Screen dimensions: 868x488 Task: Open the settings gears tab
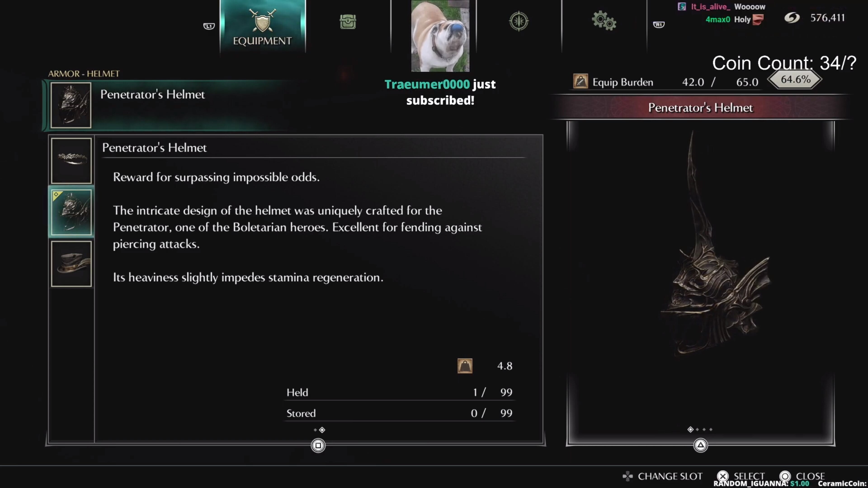tap(604, 21)
